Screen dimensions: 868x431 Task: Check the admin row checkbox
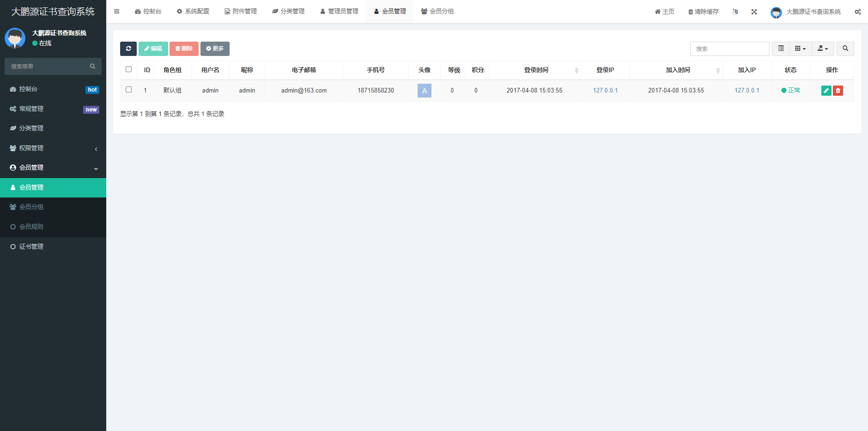pos(128,90)
